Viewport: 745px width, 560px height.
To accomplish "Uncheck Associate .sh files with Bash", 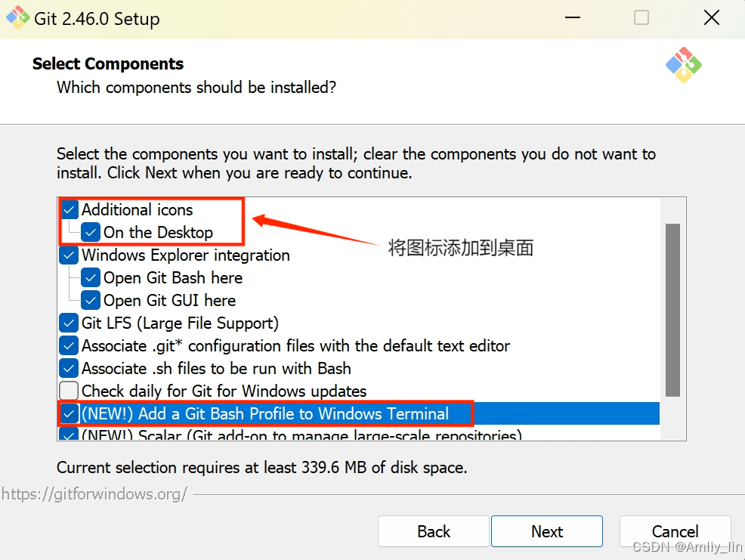I will (69, 369).
